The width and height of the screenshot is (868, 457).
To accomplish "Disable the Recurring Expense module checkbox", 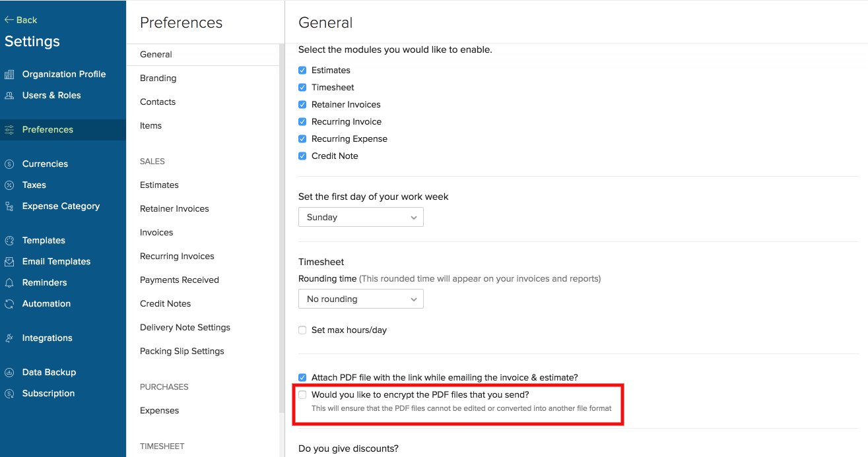I will [x=302, y=138].
